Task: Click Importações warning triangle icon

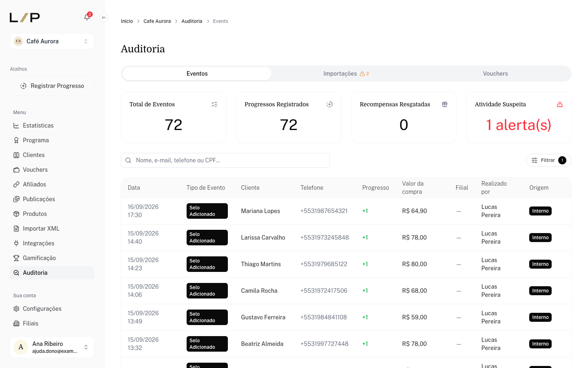Action: (x=362, y=74)
